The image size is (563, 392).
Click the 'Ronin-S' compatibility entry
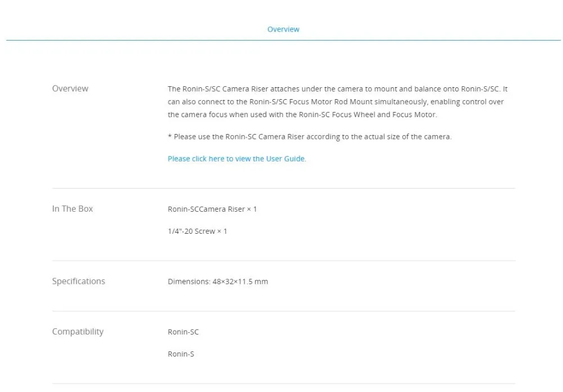181,354
